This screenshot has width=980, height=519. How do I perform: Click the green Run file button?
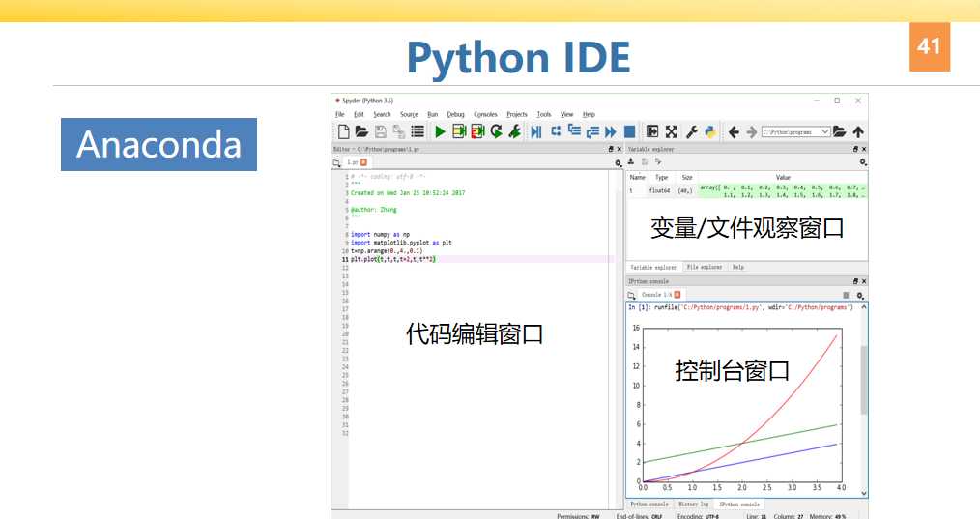[x=441, y=131]
